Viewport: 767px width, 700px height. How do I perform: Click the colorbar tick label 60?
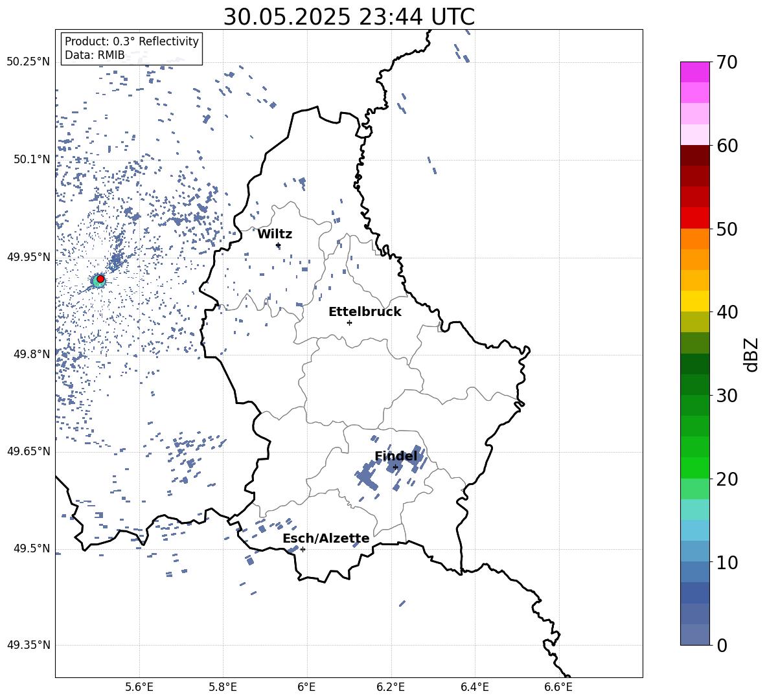727,146
